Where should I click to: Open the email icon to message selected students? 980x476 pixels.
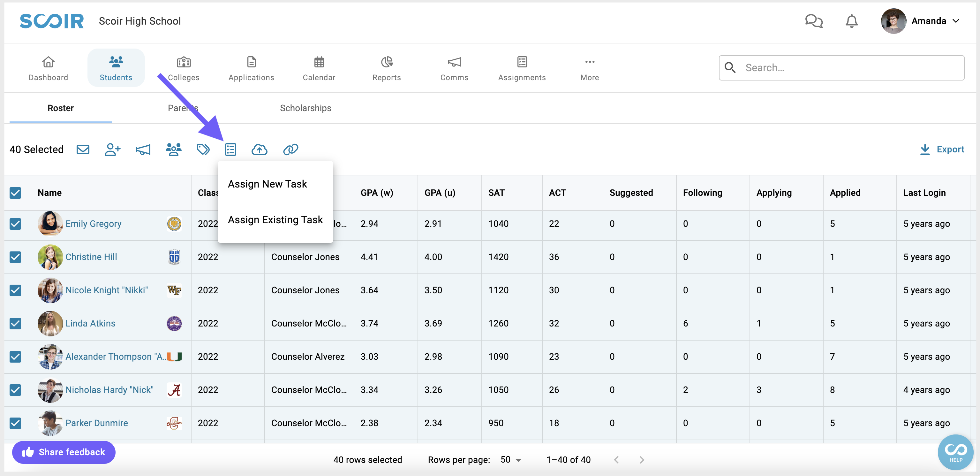coord(83,149)
